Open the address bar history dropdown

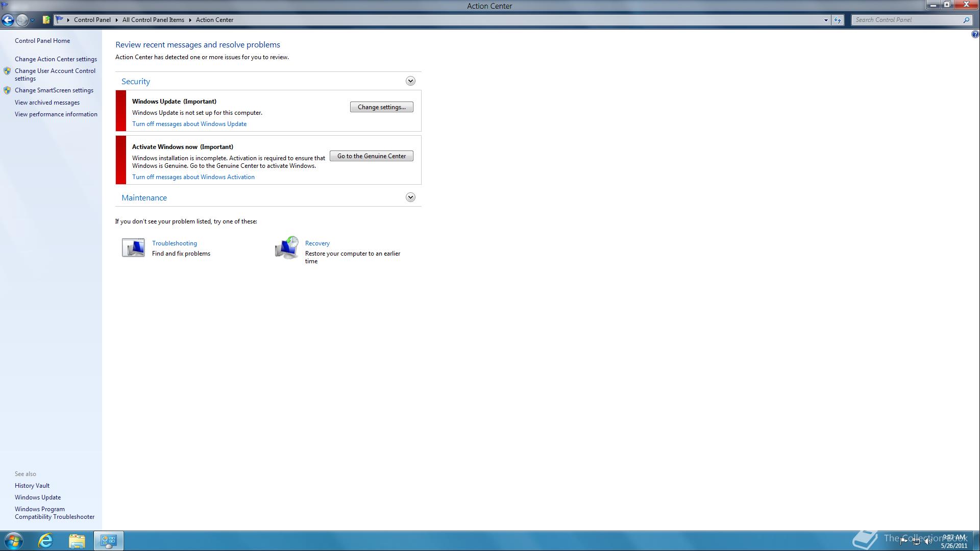tap(826, 20)
